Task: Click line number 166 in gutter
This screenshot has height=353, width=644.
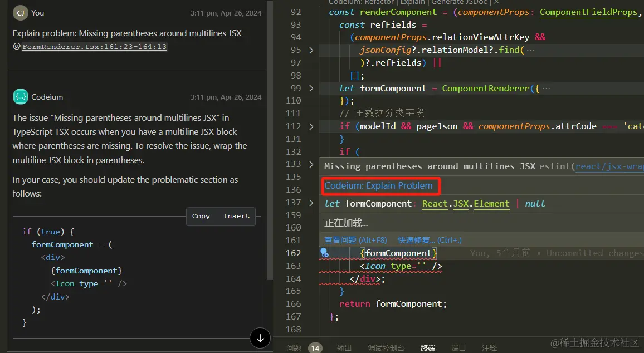Action: point(293,304)
